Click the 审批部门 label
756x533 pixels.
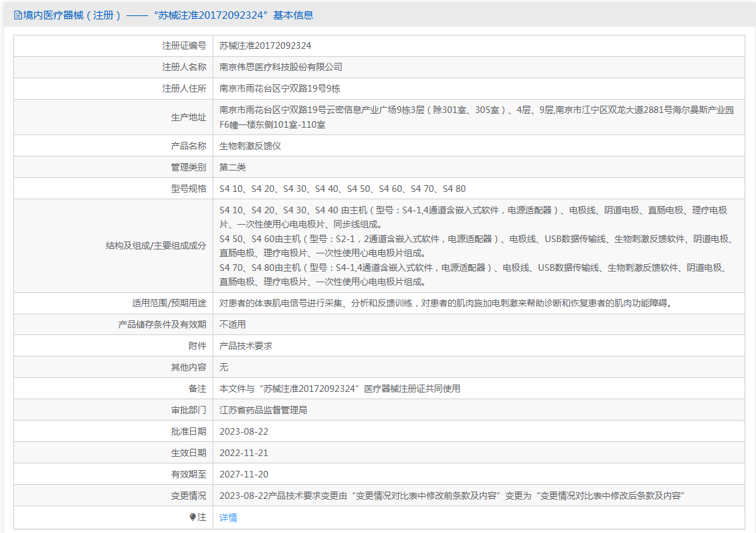pyautogui.click(x=189, y=411)
